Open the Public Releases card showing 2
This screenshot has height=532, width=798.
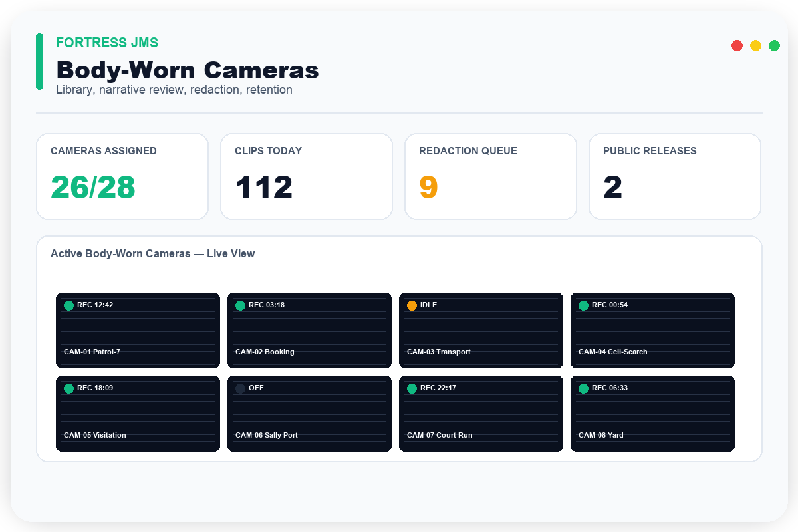tap(675, 176)
